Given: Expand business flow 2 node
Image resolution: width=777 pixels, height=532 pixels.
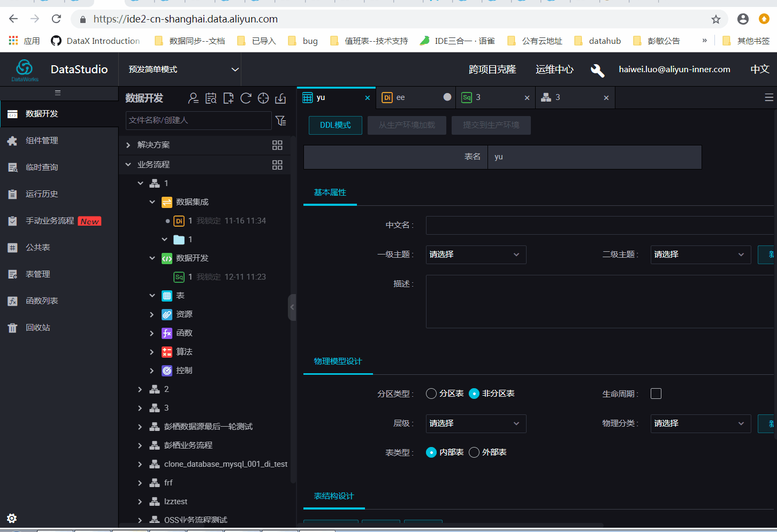Looking at the screenshot, I should [140, 389].
